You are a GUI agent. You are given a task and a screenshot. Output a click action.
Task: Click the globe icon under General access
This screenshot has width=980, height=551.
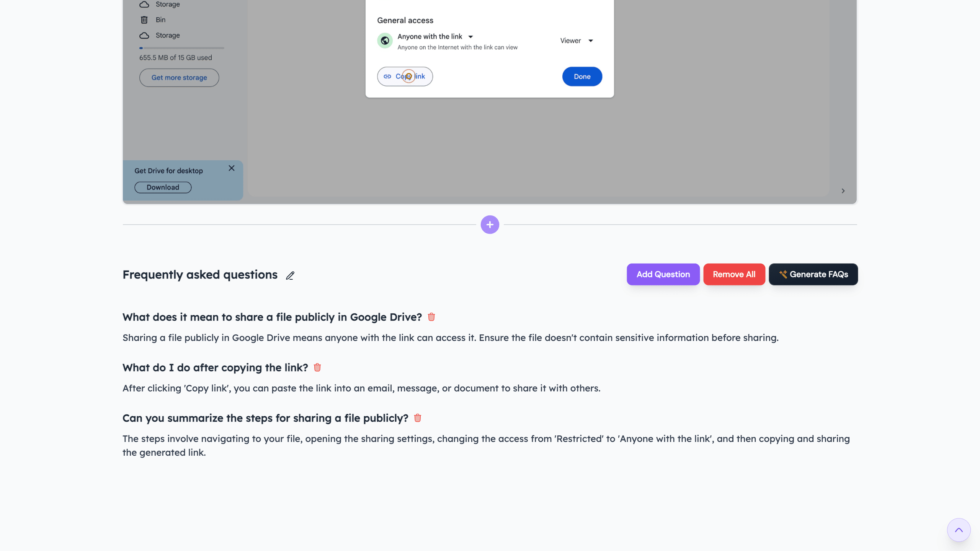(385, 41)
